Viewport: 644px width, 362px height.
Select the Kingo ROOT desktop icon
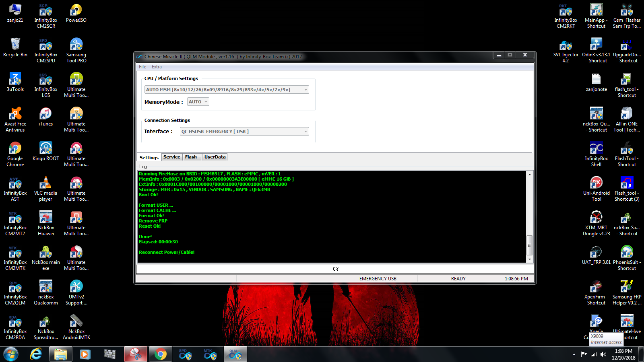point(46,152)
